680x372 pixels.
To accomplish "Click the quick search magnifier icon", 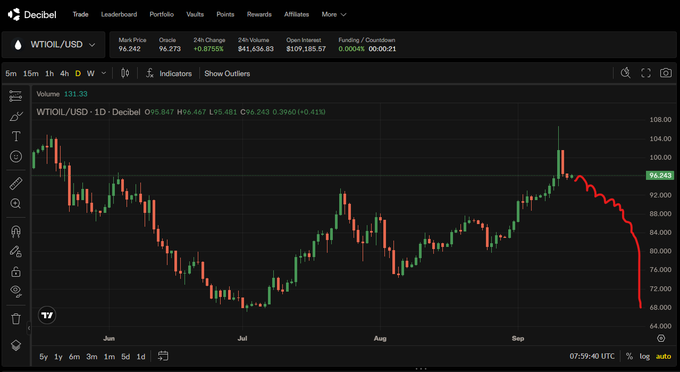I will tap(625, 73).
